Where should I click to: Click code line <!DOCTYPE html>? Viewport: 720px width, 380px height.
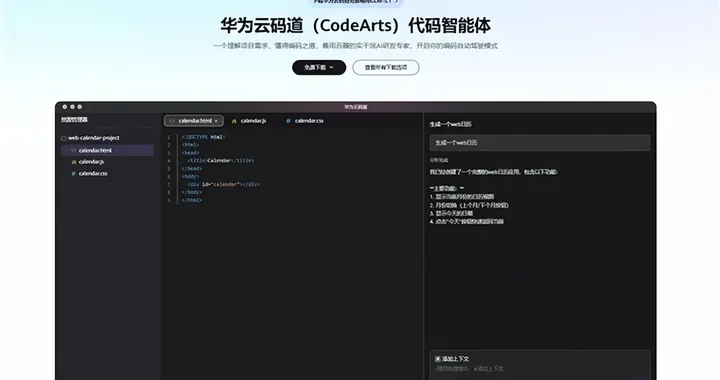point(203,137)
